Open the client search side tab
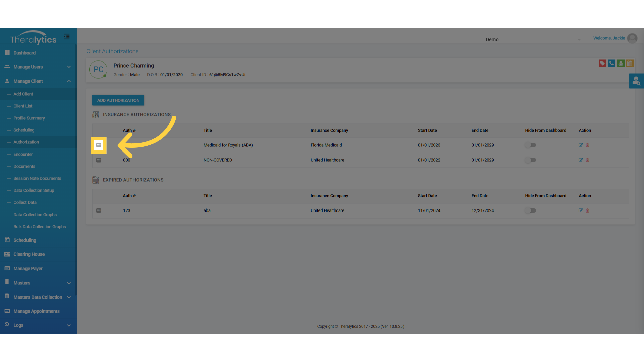This screenshot has height=362, width=644. (636, 81)
